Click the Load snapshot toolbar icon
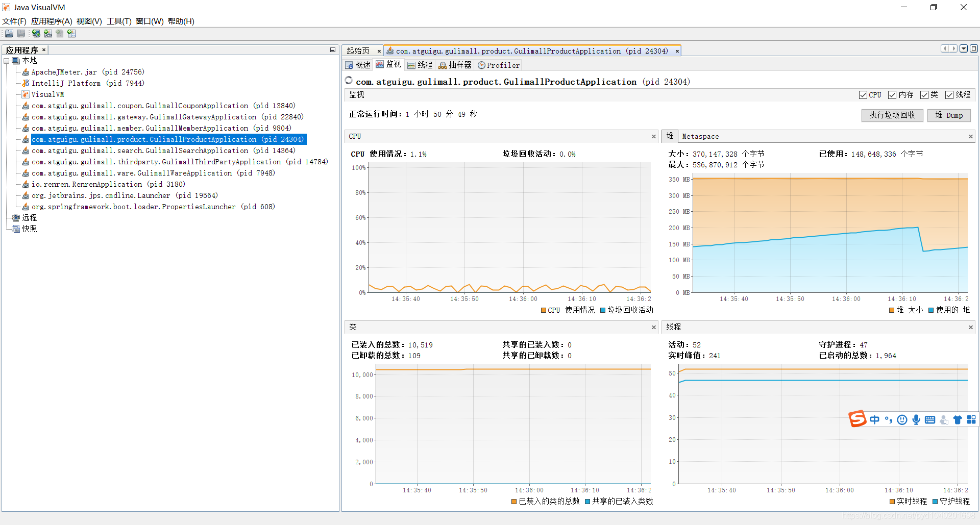 click(x=9, y=34)
